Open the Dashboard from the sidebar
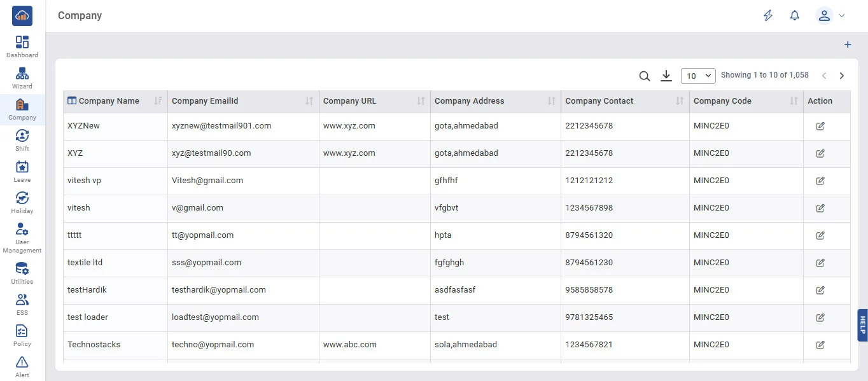This screenshot has height=381, width=868. coord(22,46)
